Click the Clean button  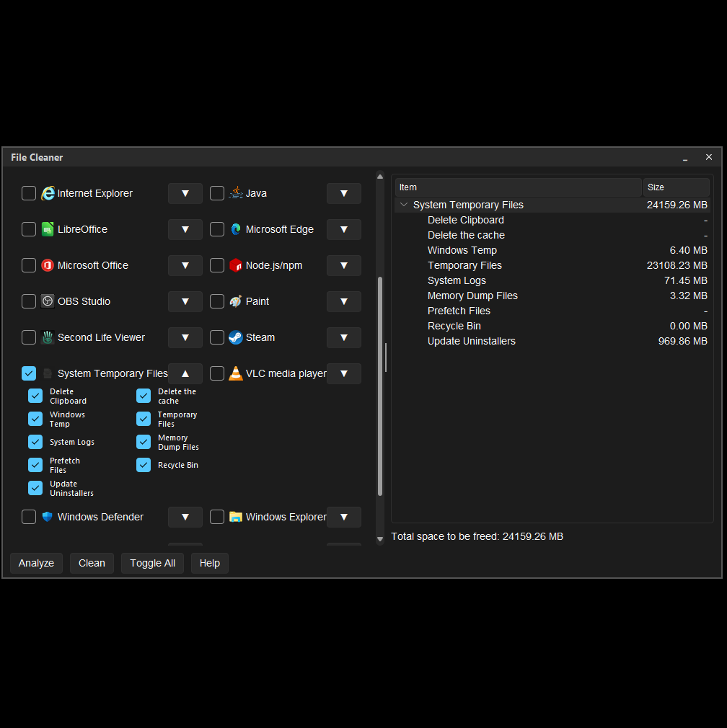click(92, 563)
